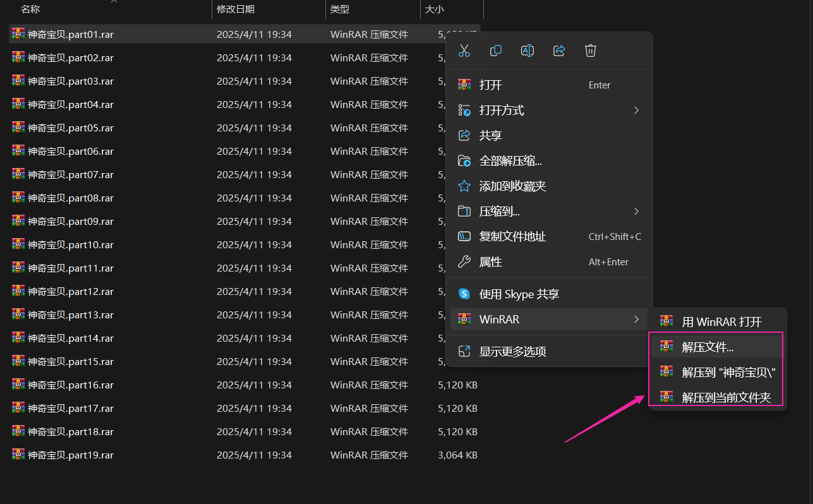
Task: Expand the 压缩到... submenu arrow
Action: tap(636, 211)
